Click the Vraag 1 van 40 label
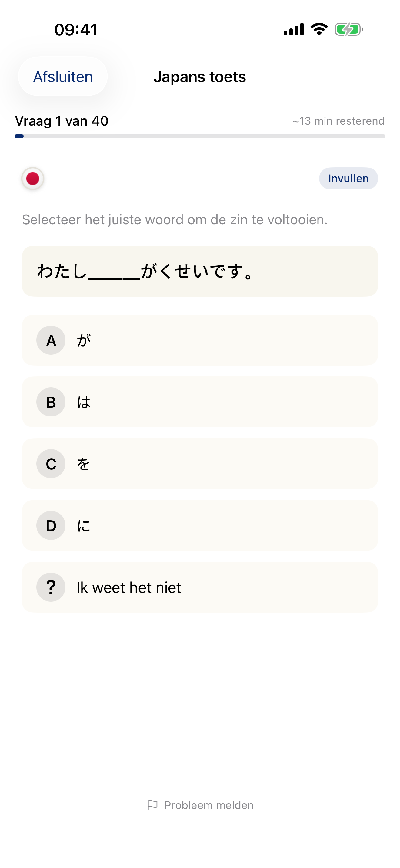The width and height of the screenshot is (400, 868). [x=61, y=121]
